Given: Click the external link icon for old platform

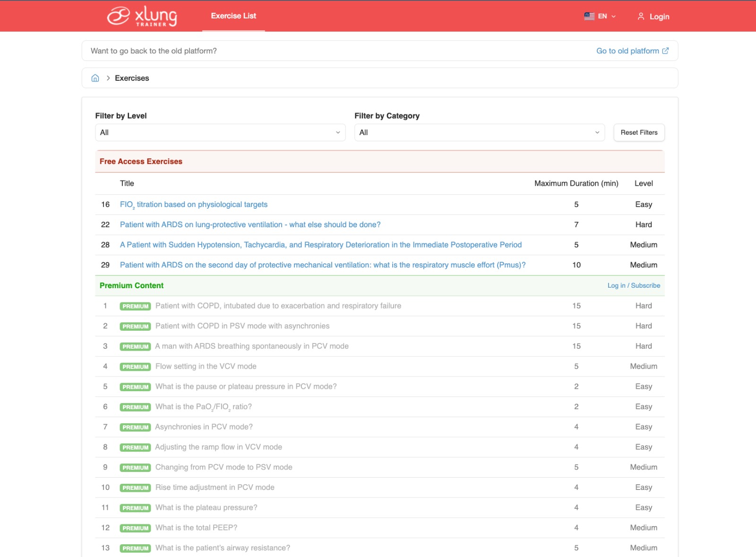Looking at the screenshot, I should pyautogui.click(x=665, y=51).
